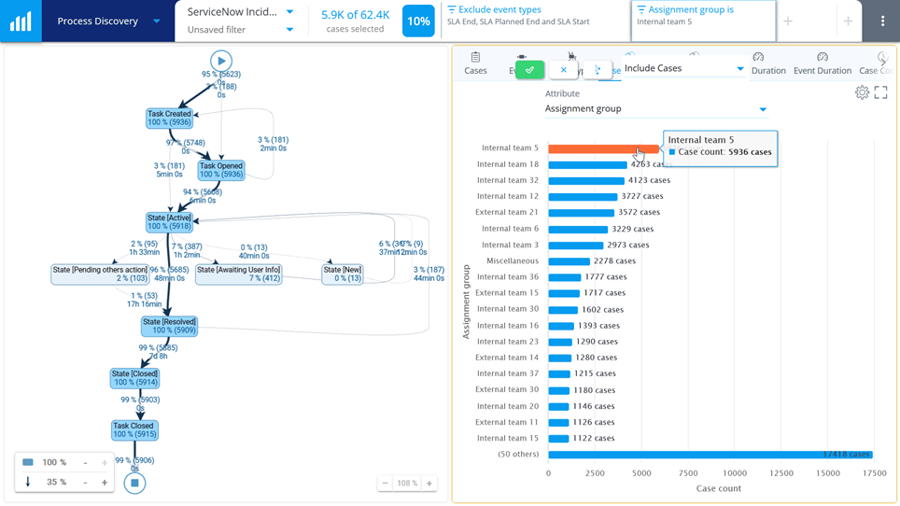Click the 10% cases selected badge
This screenshot has height=506, width=900.
[x=418, y=21]
